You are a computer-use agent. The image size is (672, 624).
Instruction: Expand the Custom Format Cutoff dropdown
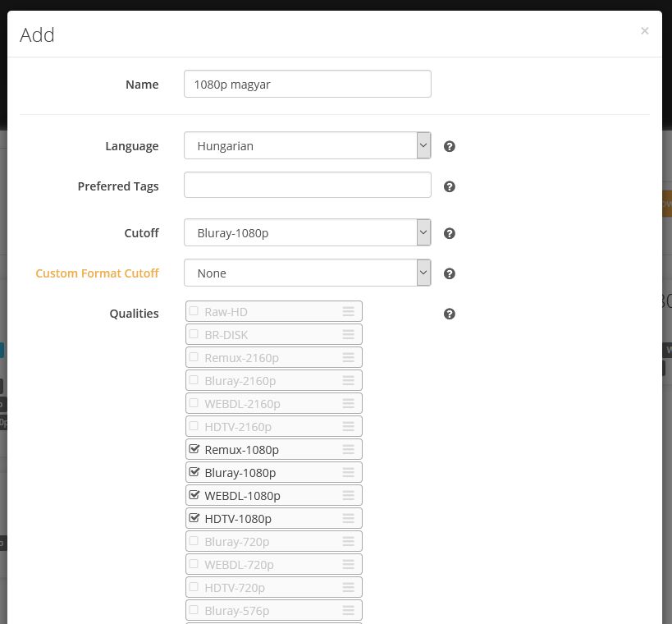tap(308, 273)
